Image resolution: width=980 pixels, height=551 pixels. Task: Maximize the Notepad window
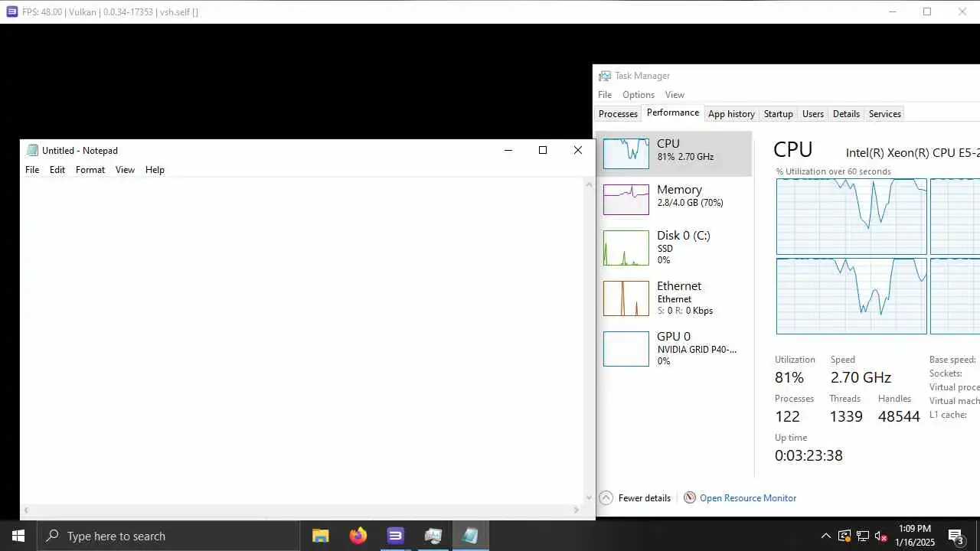coord(543,150)
